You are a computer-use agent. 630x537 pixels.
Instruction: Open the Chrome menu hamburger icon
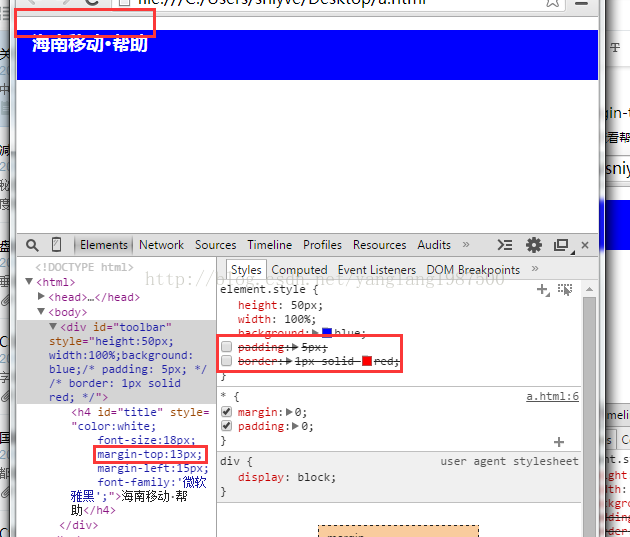[x=581, y=3]
